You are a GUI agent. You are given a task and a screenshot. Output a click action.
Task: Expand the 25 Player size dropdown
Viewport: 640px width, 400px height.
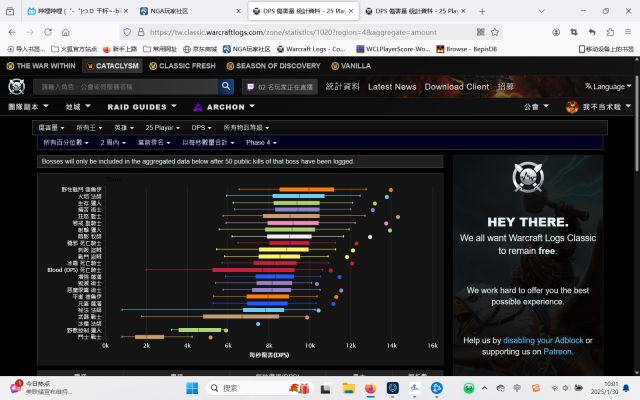point(163,128)
